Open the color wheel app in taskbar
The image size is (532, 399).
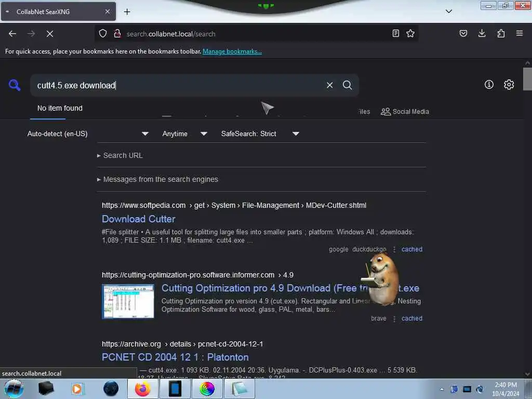click(207, 389)
